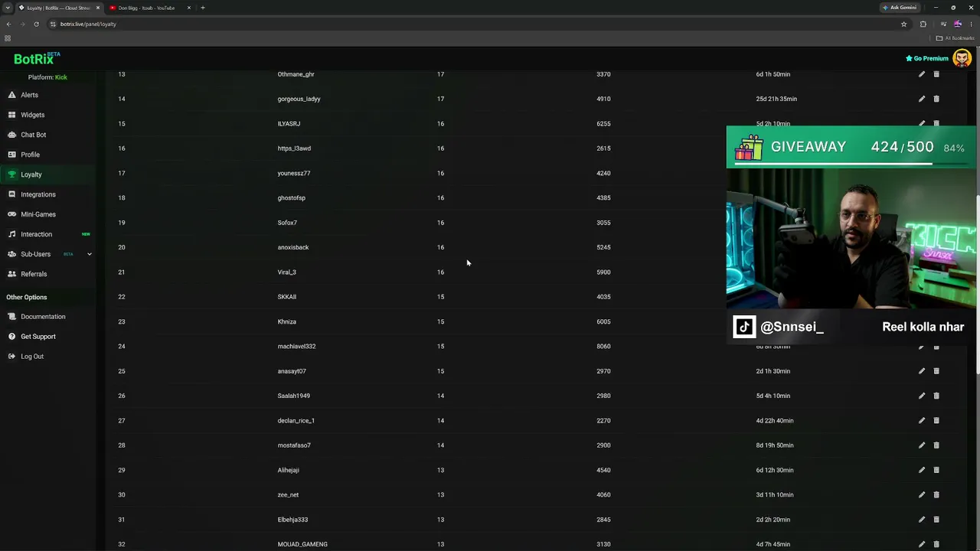
Task: Click the username Viral_3
Action: click(x=286, y=272)
